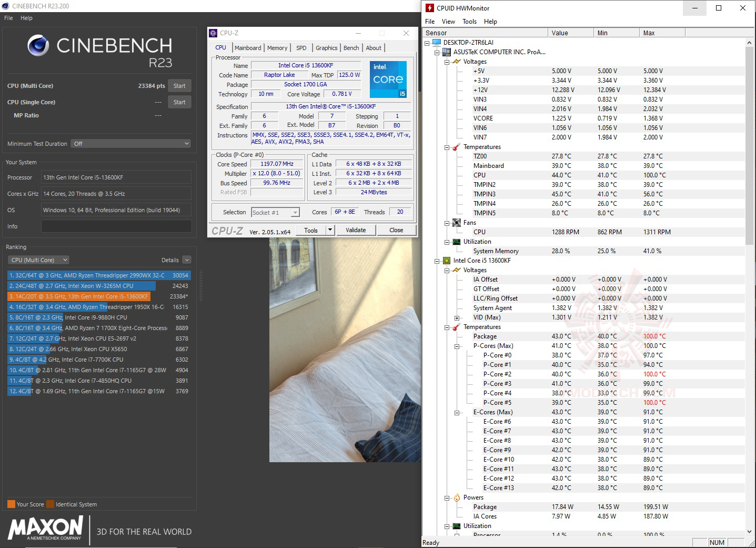
Task: Open the Cinebench Help menu
Action: 26,18
